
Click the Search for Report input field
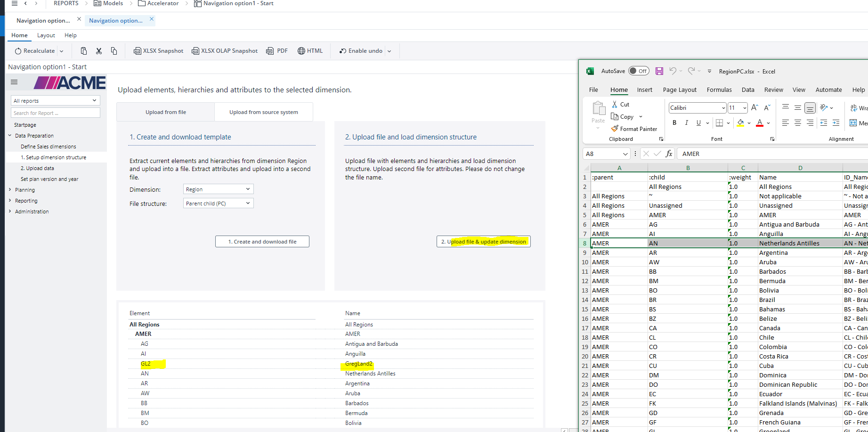click(x=56, y=113)
